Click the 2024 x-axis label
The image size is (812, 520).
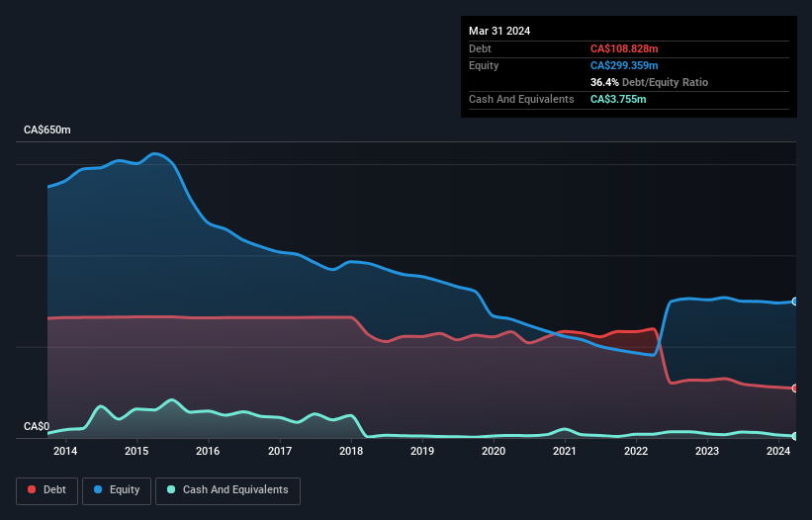click(778, 451)
